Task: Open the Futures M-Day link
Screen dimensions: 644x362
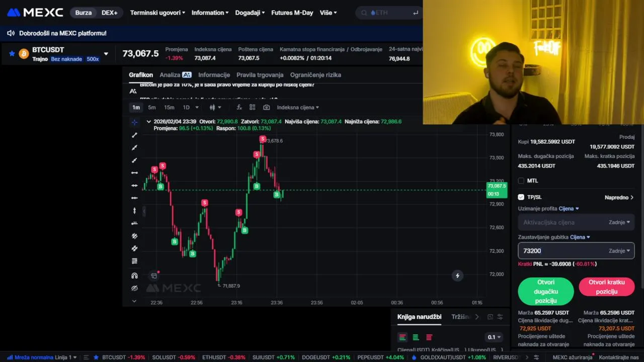Action: [x=292, y=13]
